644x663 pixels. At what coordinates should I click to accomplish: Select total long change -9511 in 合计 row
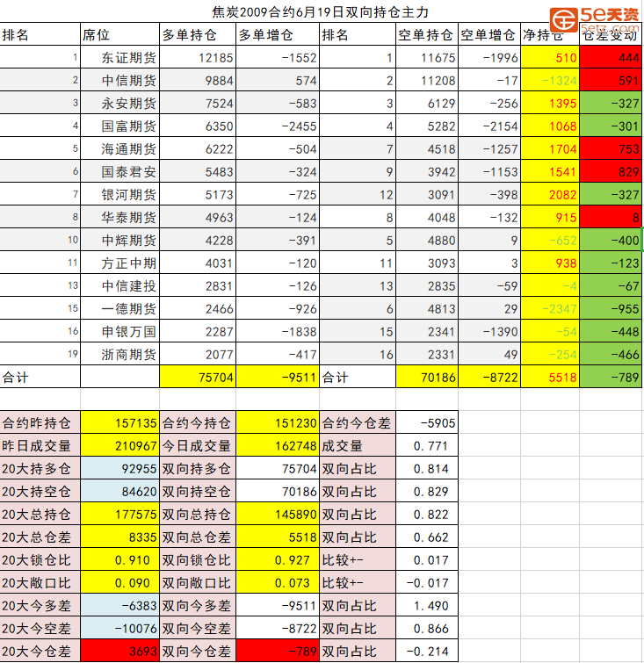click(278, 377)
